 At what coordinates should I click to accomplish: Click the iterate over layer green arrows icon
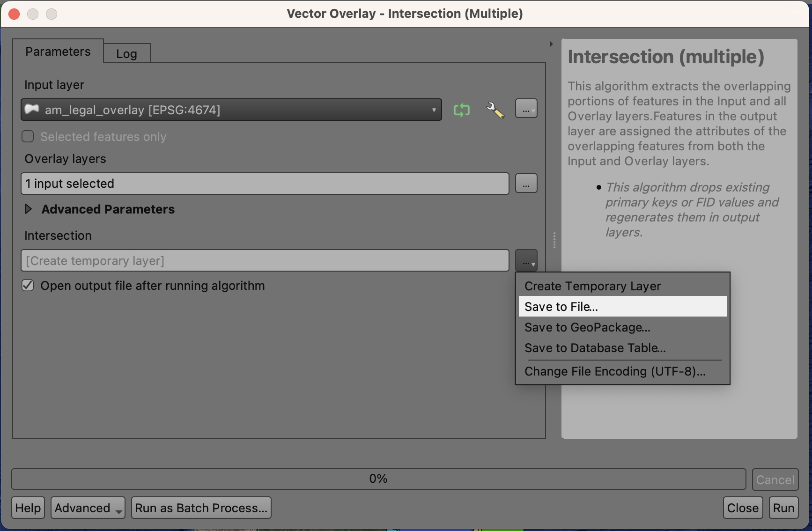click(461, 110)
